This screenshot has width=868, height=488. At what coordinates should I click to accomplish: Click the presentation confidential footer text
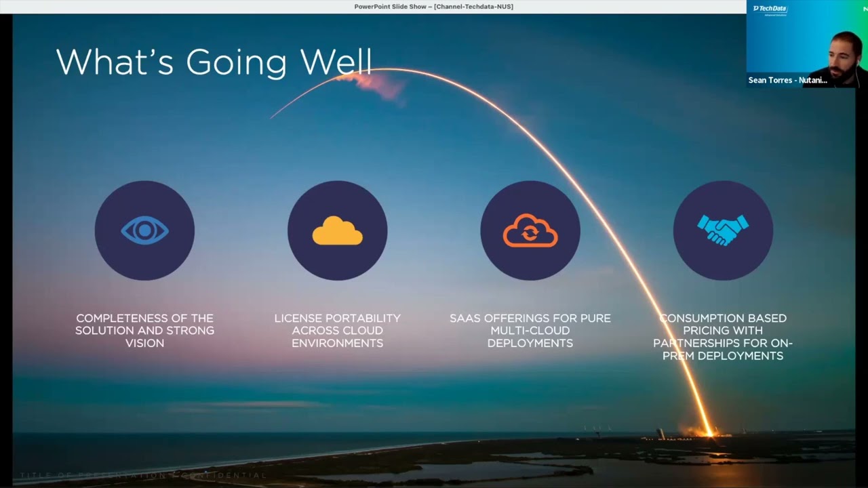[143, 476]
